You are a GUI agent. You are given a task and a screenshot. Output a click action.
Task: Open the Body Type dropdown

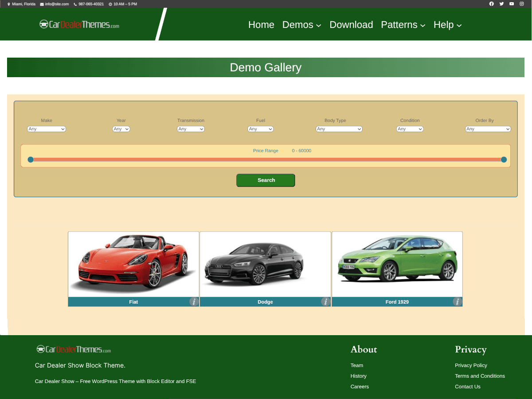[339, 129]
